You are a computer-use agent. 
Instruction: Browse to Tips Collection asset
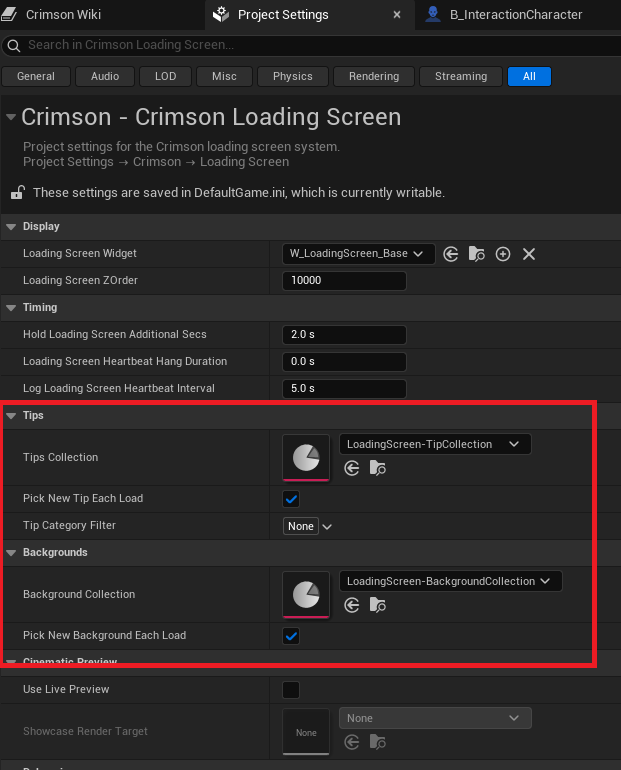point(378,468)
